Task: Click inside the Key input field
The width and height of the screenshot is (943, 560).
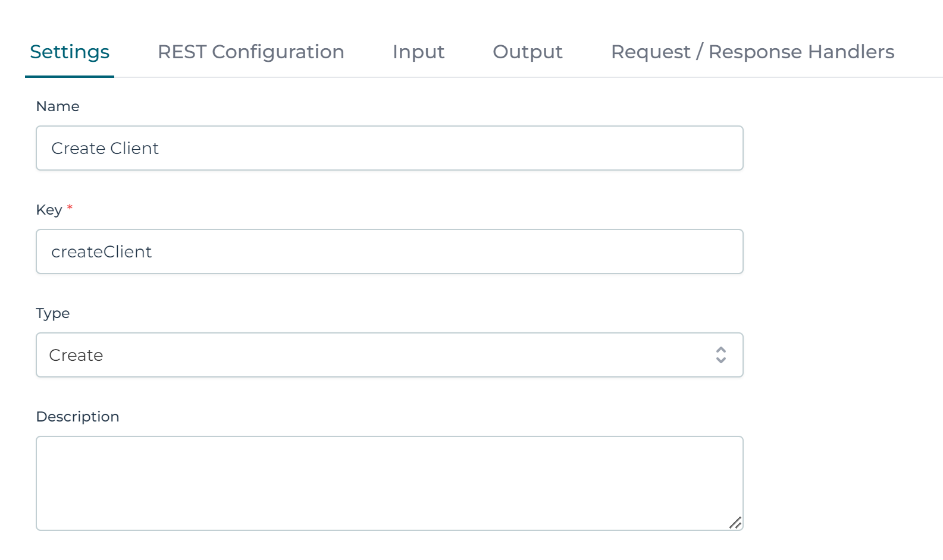Action: click(416, 251)
